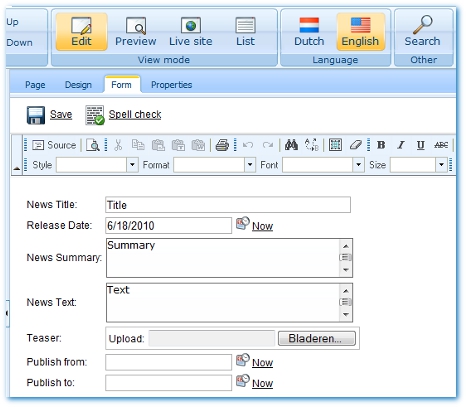Image resolution: width=466 pixels, height=407 pixels.
Task: Click the News Summary scrollbar down arrow
Action: (x=346, y=270)
